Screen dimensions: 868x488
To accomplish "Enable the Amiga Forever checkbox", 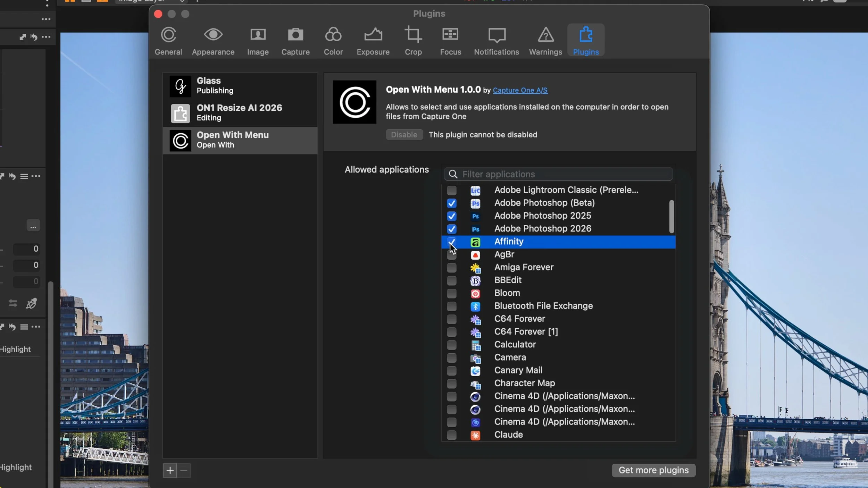I will click(x=452, y=268).
